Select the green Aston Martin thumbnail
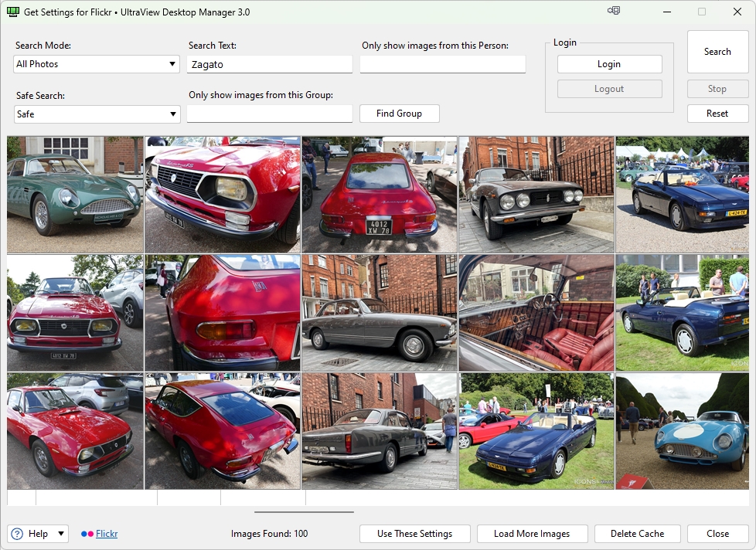This screenshot has height=550, width=756. point(75,195)
